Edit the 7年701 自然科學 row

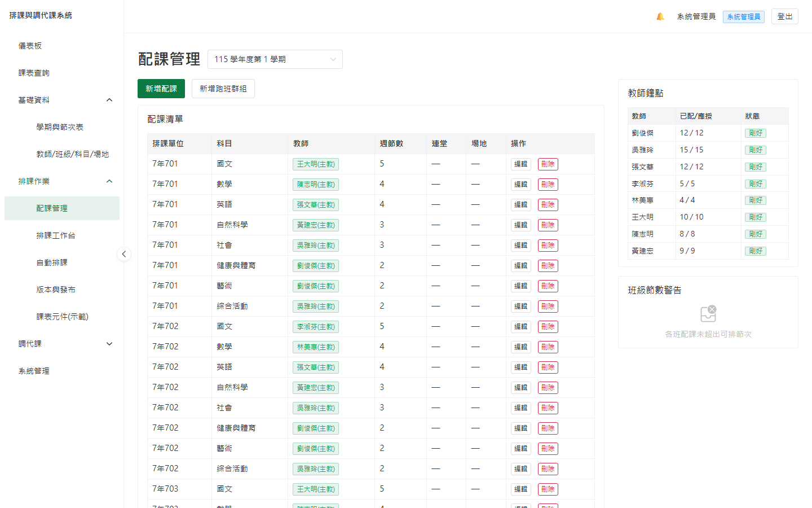521,225
